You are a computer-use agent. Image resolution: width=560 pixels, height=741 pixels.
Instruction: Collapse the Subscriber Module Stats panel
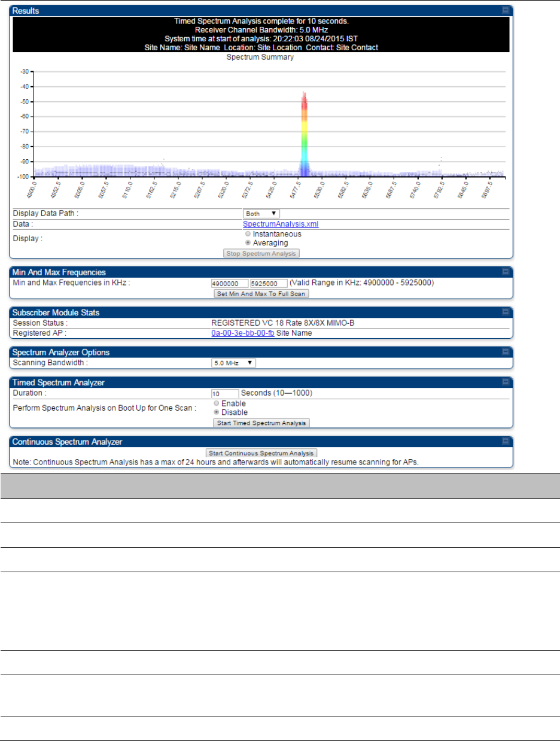[506, 312]
